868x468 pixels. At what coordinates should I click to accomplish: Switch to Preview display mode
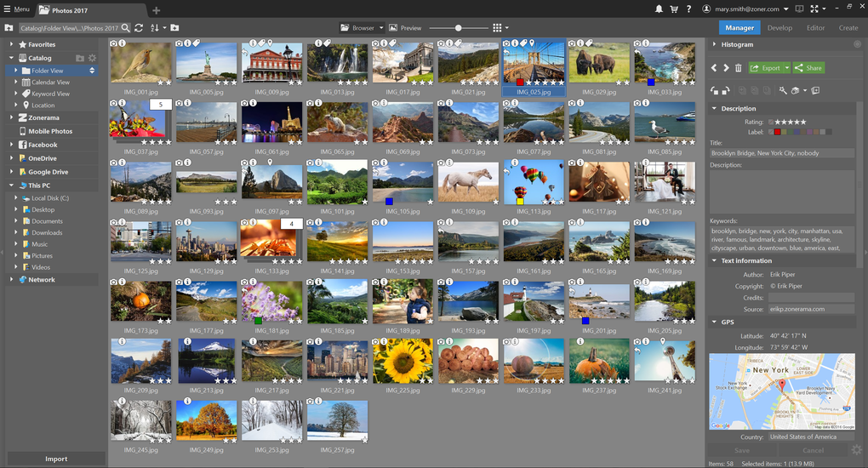pos(405,28)
